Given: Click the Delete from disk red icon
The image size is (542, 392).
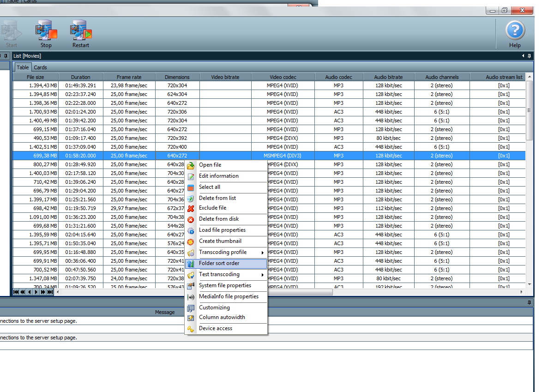Looking at the screenshot, I should pos(191,219).
